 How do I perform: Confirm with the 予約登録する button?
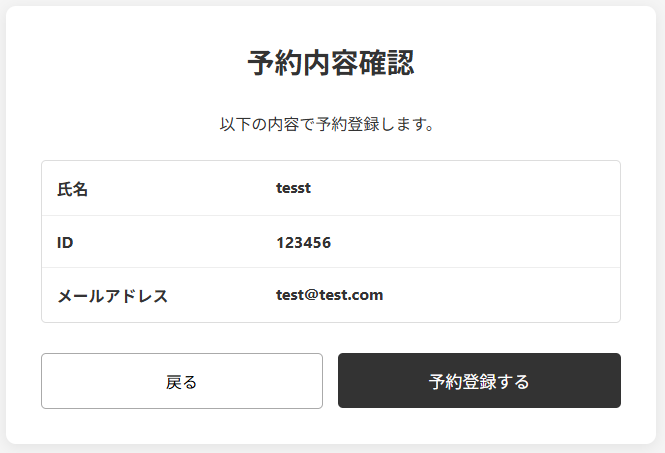pyautogui.click(x=479, y=380)
